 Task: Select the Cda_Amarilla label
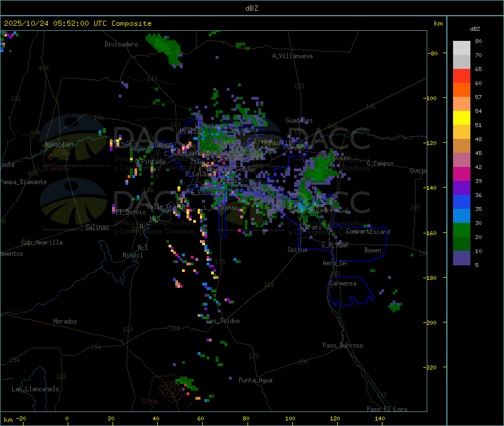coord(42,242)
